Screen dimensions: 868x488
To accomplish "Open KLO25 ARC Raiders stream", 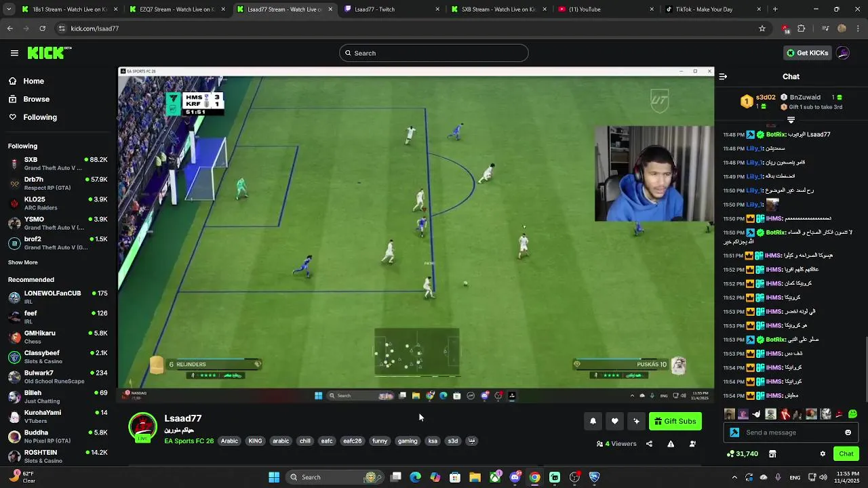I will point(58,203).
